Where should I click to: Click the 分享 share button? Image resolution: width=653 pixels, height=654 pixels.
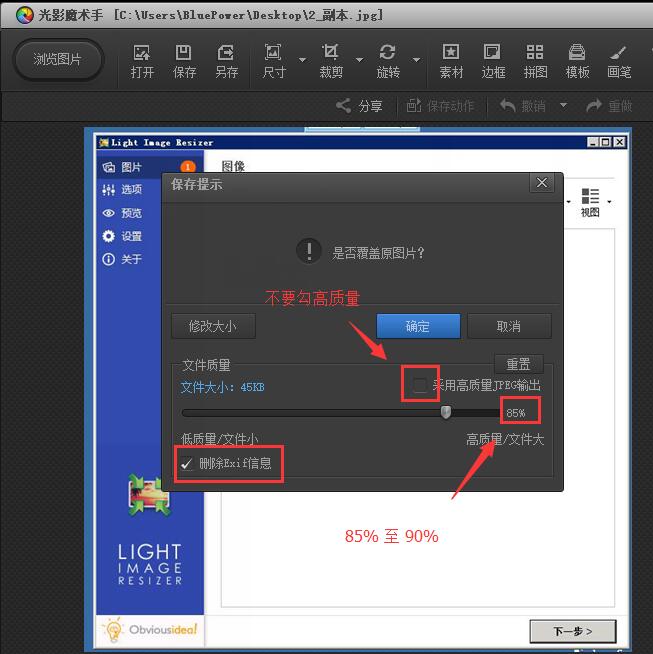point(359,106)
